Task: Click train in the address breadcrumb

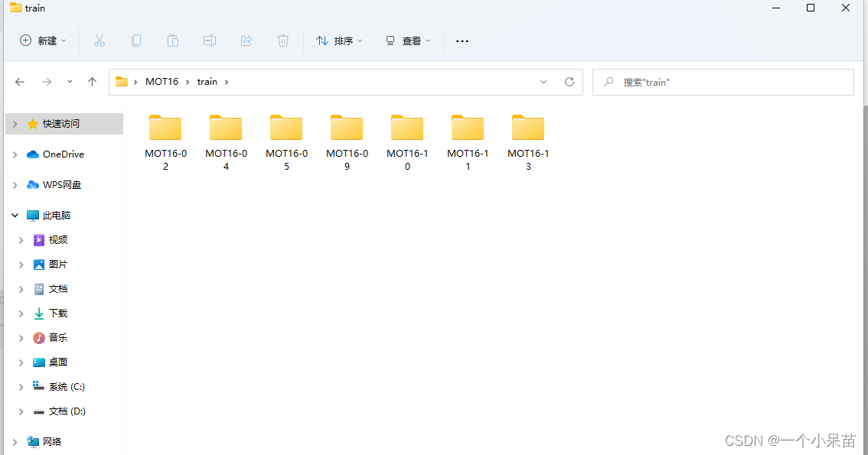Action: (207, 82)
